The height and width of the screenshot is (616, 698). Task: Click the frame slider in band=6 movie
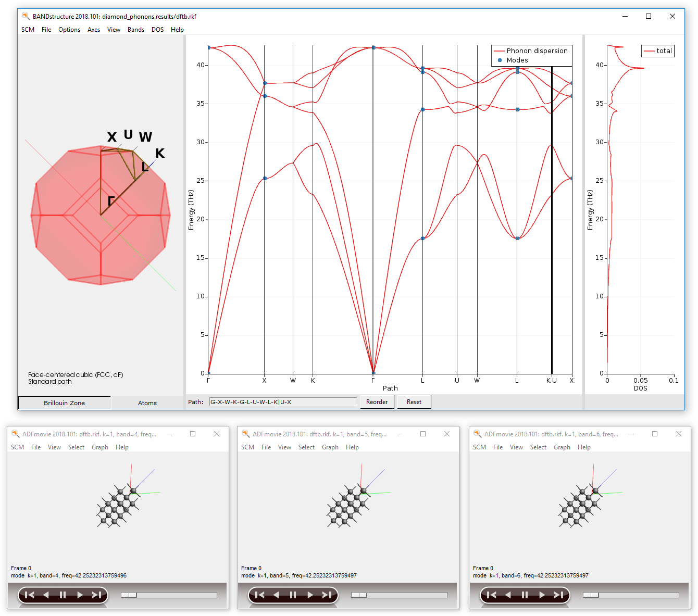631,595
